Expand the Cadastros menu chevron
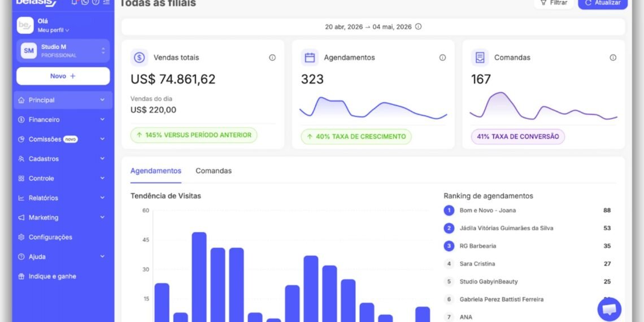Screen dimensions: 644x322 pyautogui.click(x=102, y=159)
